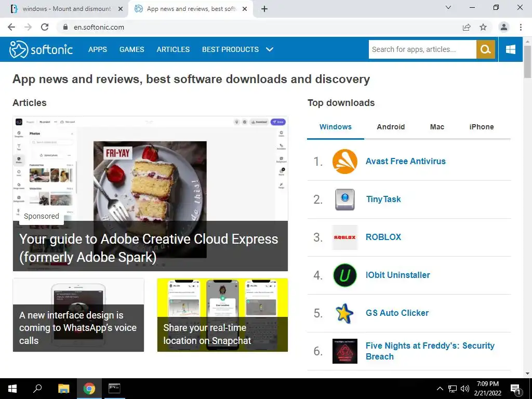532x399 pixels.
Task: Click the 'Top downloads' heading
Action: (x=341, y=103)
